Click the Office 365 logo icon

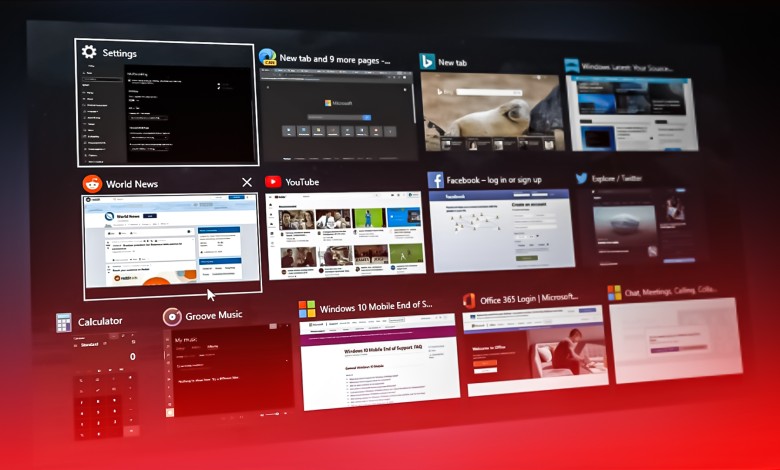(x=469, y=300)
